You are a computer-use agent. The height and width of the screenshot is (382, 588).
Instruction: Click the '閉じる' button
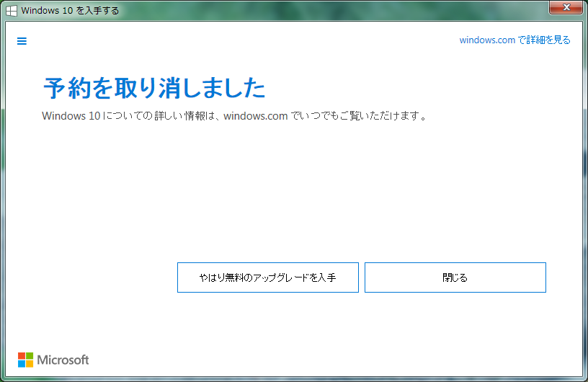point(455,277)
